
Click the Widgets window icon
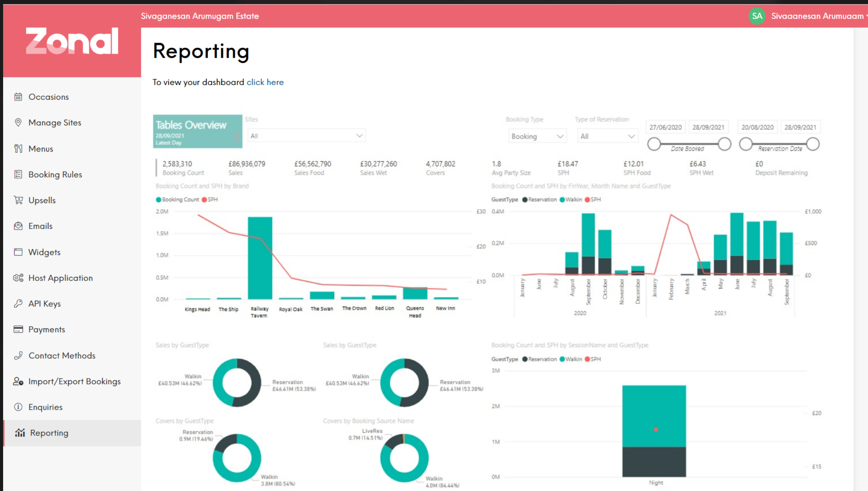pyautogui.click(x=18, y=252)
